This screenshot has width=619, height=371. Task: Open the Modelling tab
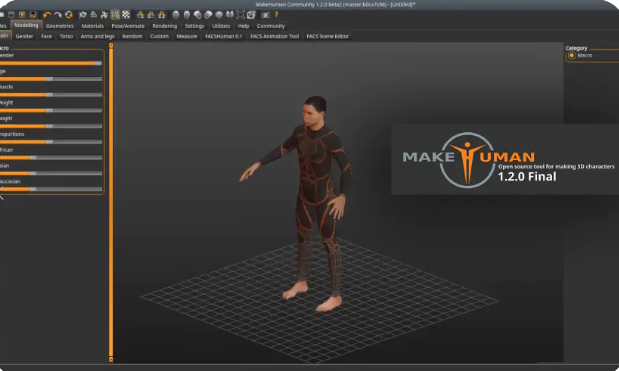click(x=26, y=25)
